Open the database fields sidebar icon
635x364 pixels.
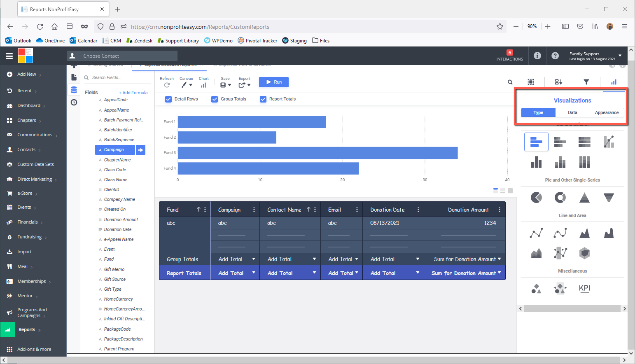[74, 90]
